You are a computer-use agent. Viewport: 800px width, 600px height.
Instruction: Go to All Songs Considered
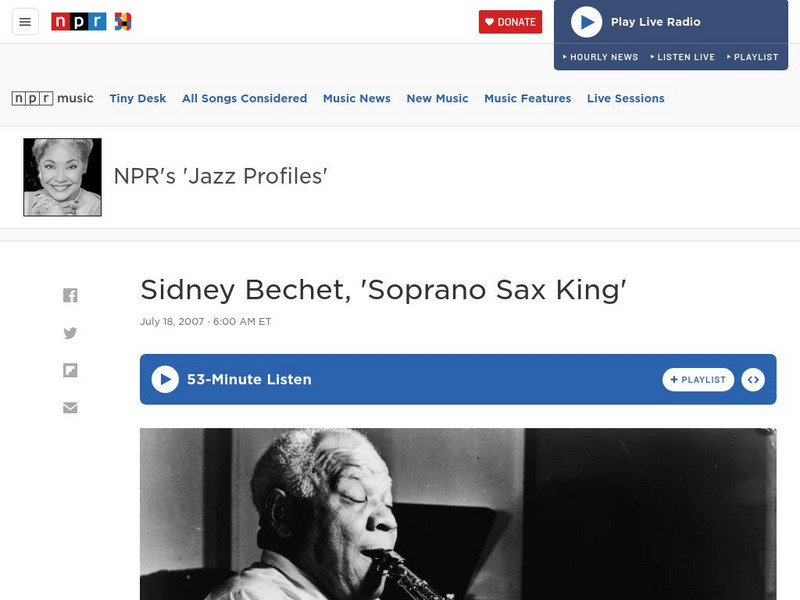(244, 99)
